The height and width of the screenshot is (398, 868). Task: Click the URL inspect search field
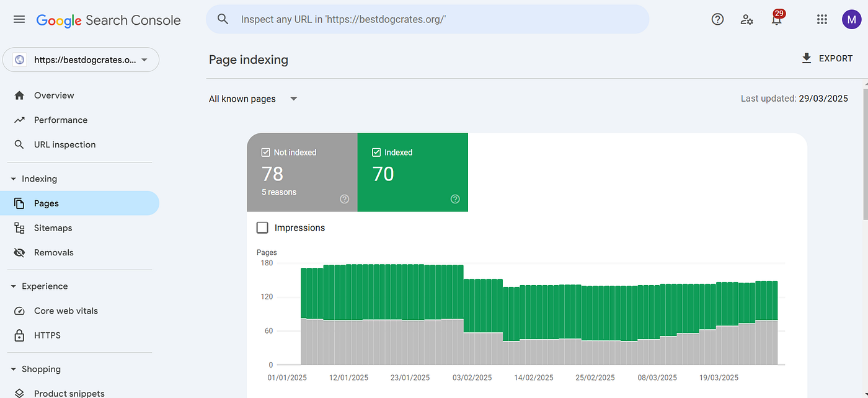pos(427,19)
